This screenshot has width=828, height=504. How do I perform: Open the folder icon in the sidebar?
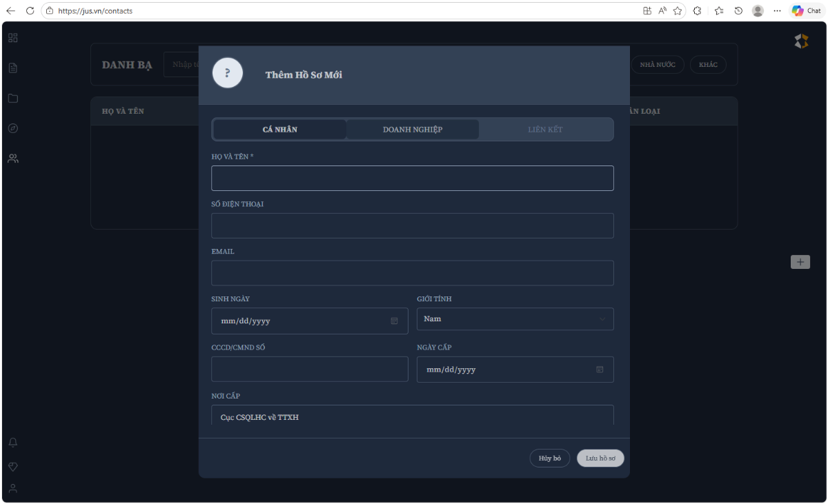pyautogui.click(x=12, y=98)
